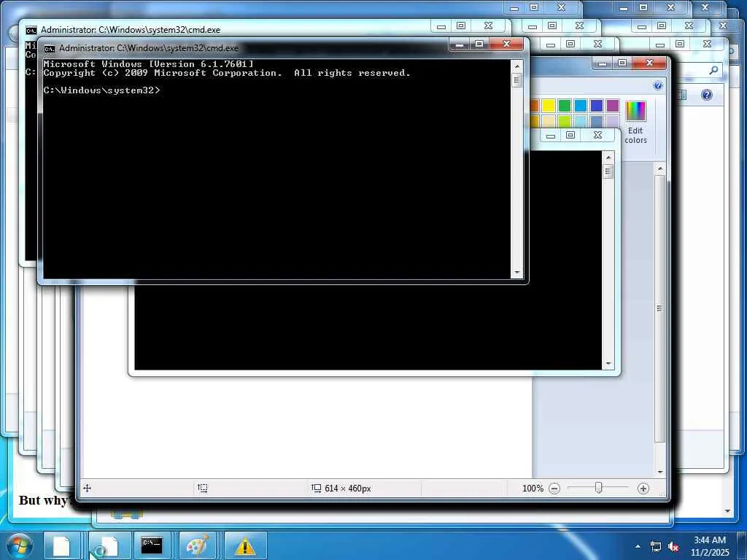Viewport: 747px width, 560px height.
Task: Switch to Paint from the taskbar
Action: 197,545
